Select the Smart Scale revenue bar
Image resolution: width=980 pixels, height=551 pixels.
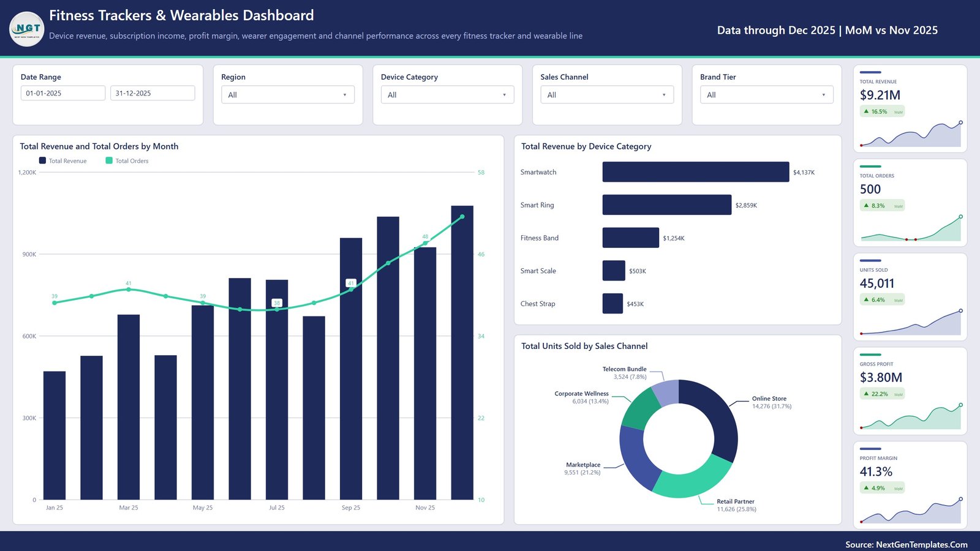(614, 271)
